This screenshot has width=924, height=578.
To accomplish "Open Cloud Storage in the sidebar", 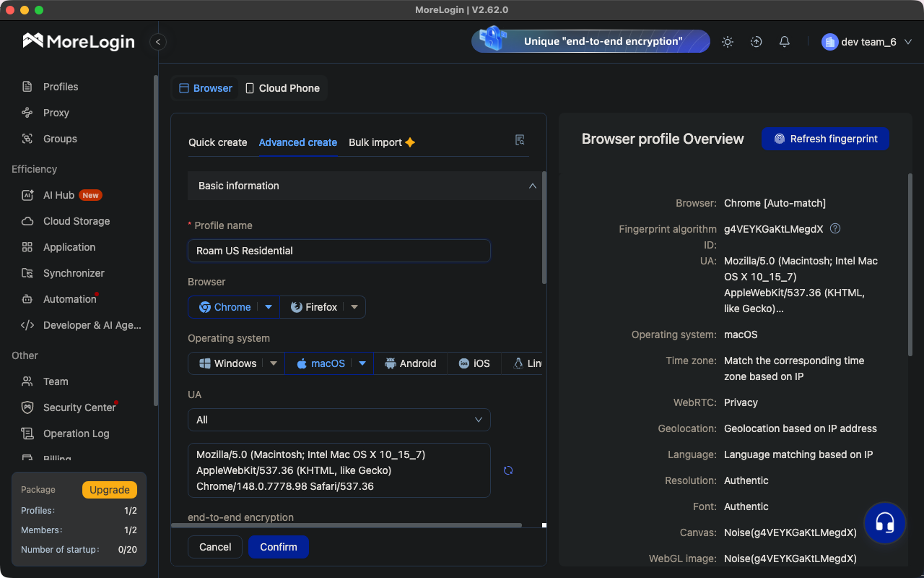I will click(x=77, y=221).
